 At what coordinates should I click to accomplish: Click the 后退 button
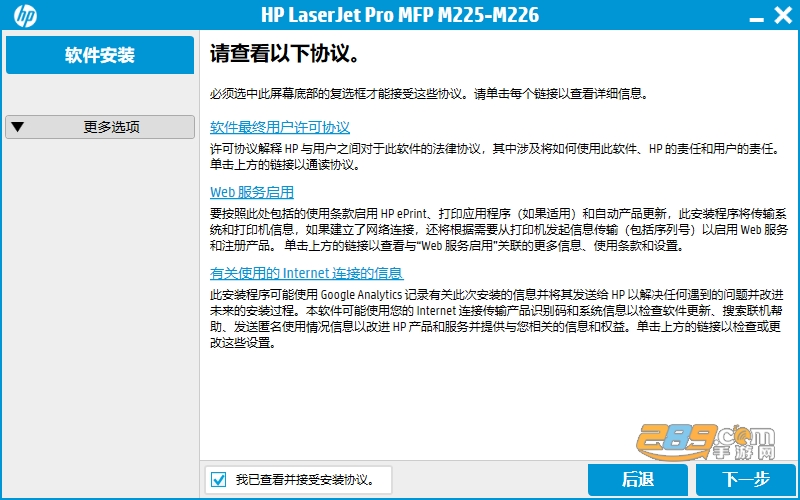pos(638,480)
